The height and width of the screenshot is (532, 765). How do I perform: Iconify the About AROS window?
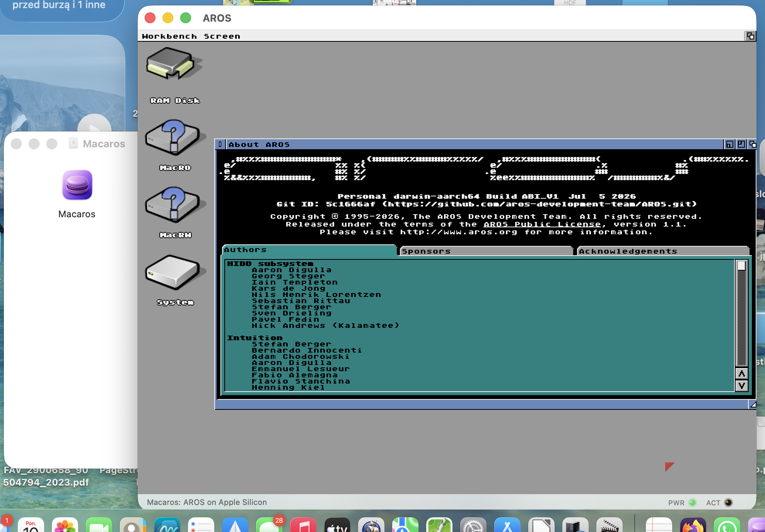pyautogui.click(x=729, y=144)
